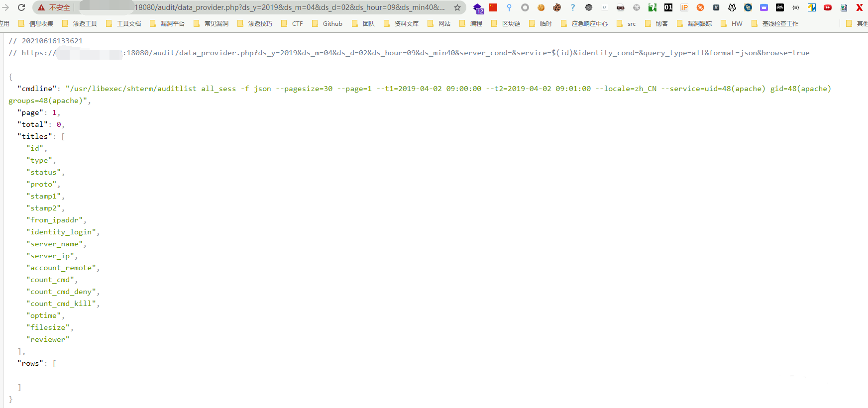This screenshot has width=868, height=408.
Task: Click the red X extension icon
Action: [859, 7]
